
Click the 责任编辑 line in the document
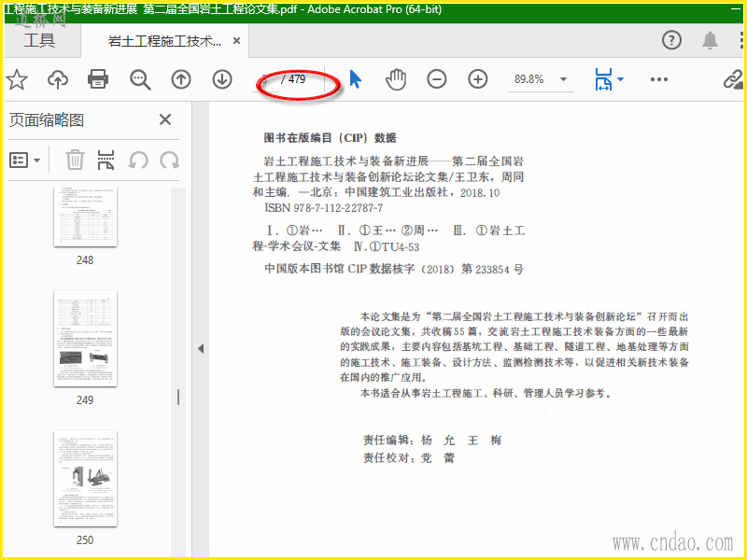432,440
